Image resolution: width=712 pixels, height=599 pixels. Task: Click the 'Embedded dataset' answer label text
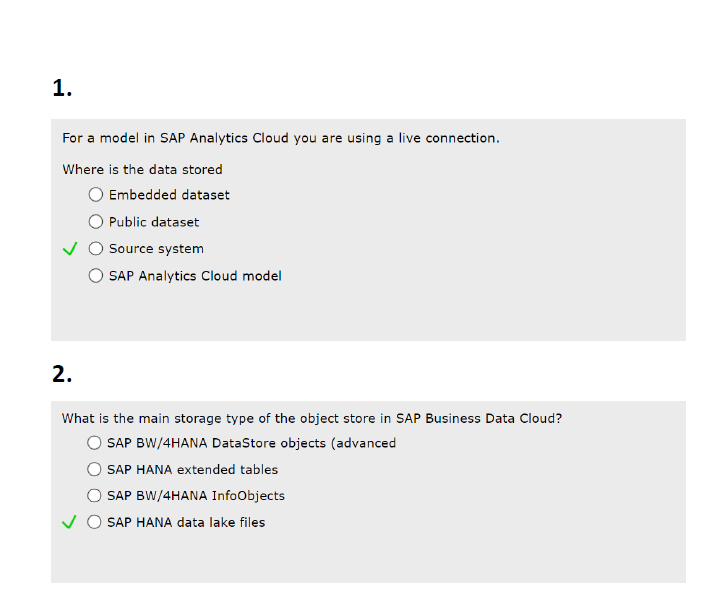click(x=169, y=195)
